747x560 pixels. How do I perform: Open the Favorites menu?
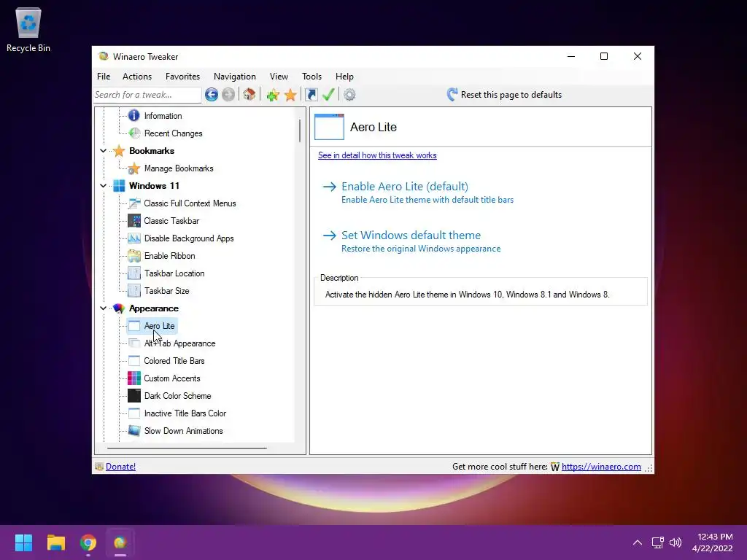182,76
